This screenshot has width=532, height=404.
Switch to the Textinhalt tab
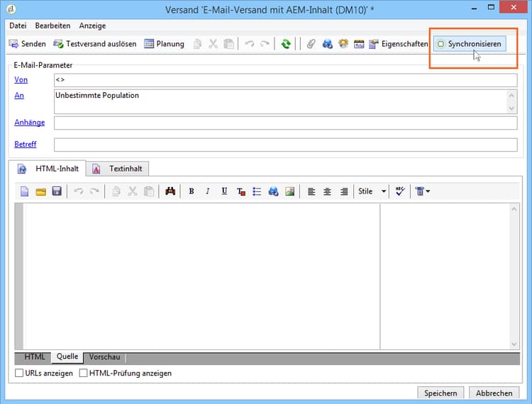pos(117,169)
